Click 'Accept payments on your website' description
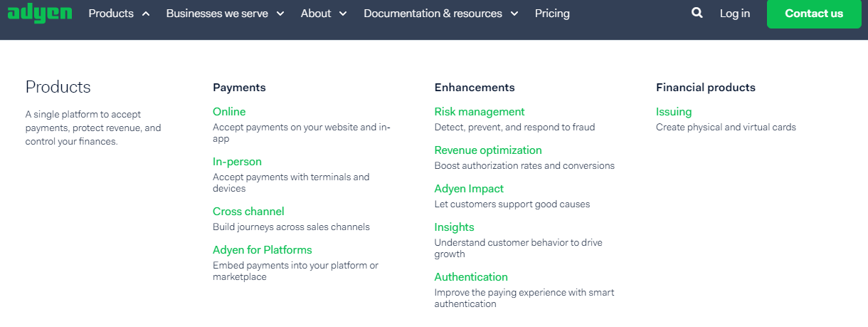The width and height of the screenshot is (868, 327). (x=302, y=133)
